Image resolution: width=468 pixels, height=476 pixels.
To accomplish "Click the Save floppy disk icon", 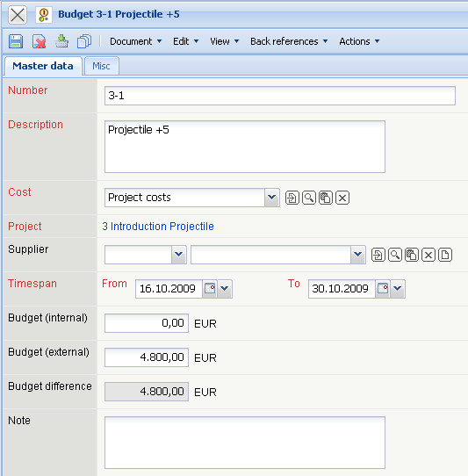I will tap(16, 41).
